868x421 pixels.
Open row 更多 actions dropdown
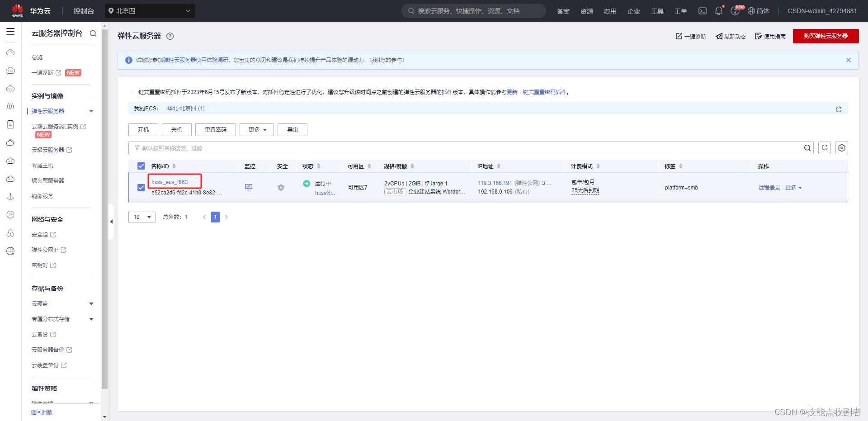point(793,188)
